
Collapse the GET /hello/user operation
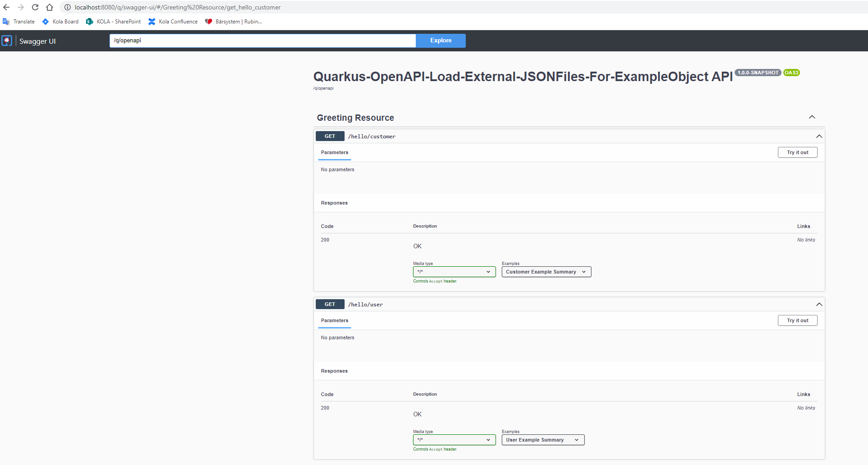tap(819, 304)
